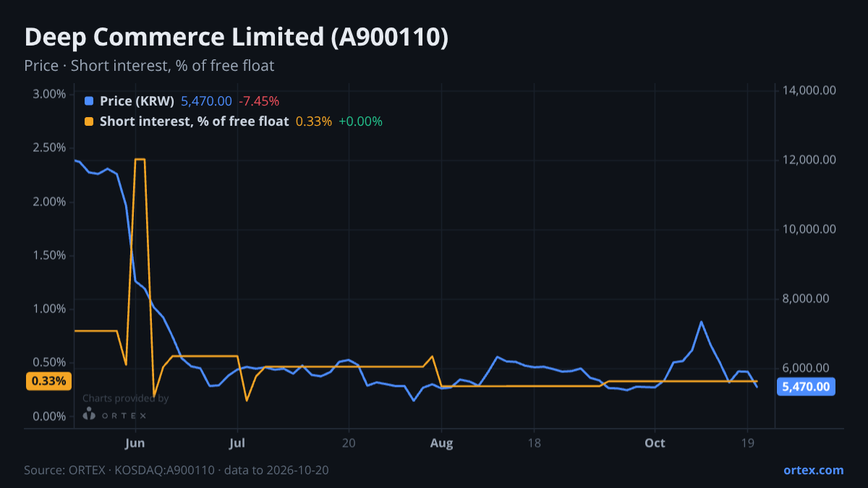Click the subtitle Price · Short interest, % of free float
The width and height of the screenshot is (868, 488).
click(149, 66)
